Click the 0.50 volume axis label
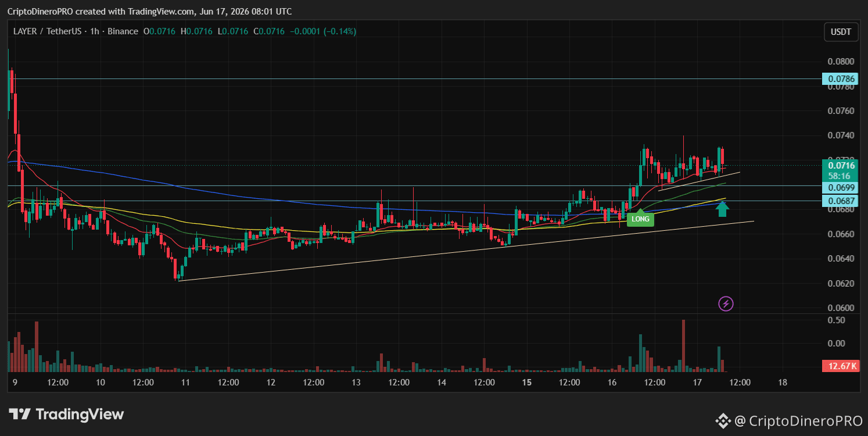Viewport: 868px width, 436px height. 837,320
